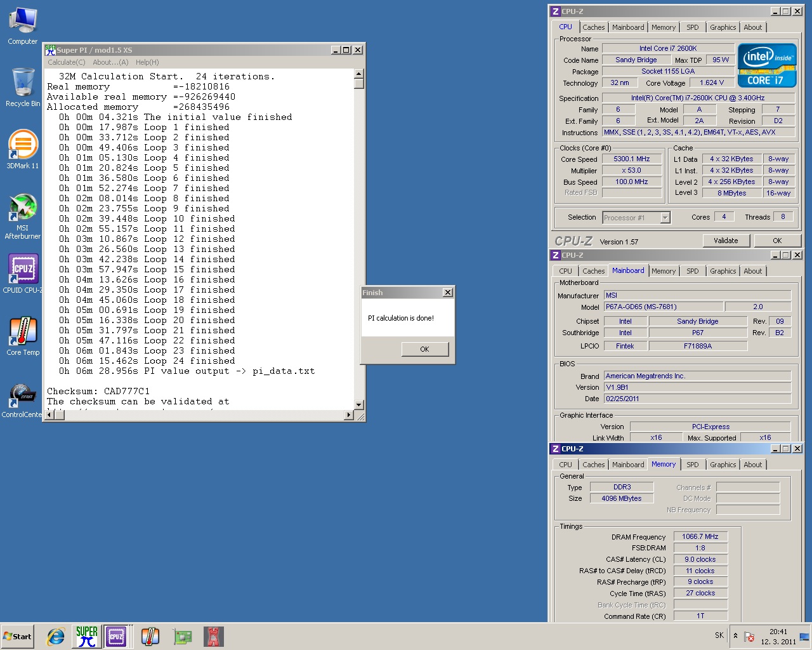Close the Finish dialog
The width and height of the screenshot is (812, 650).
[x=448, y=293]
